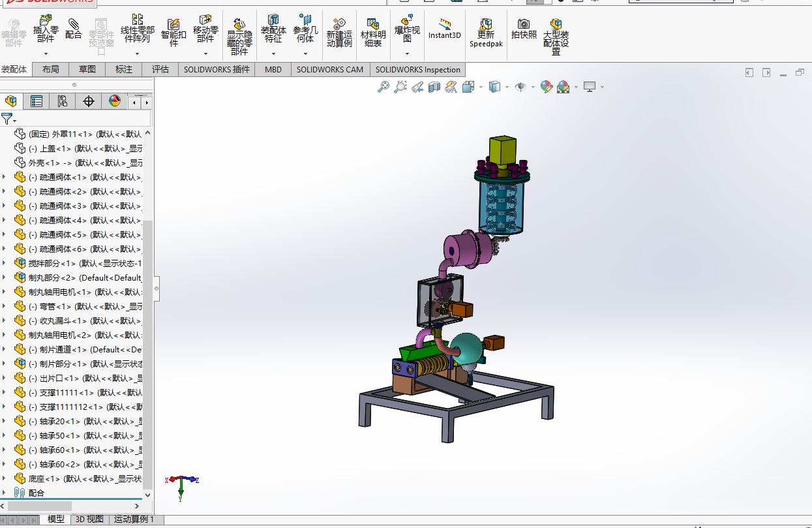Image resolution: width=812 pixels, height=528 pixels.
Task: Click the 智能扣件 smart fasteners tool
Action: click(x=174, y=33)
